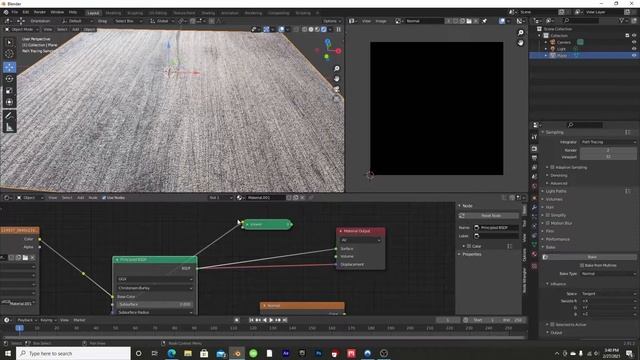Viewport: 640px width, 360px height.
Task: Expand the Denoising subpanel
Action: [559, 176]
